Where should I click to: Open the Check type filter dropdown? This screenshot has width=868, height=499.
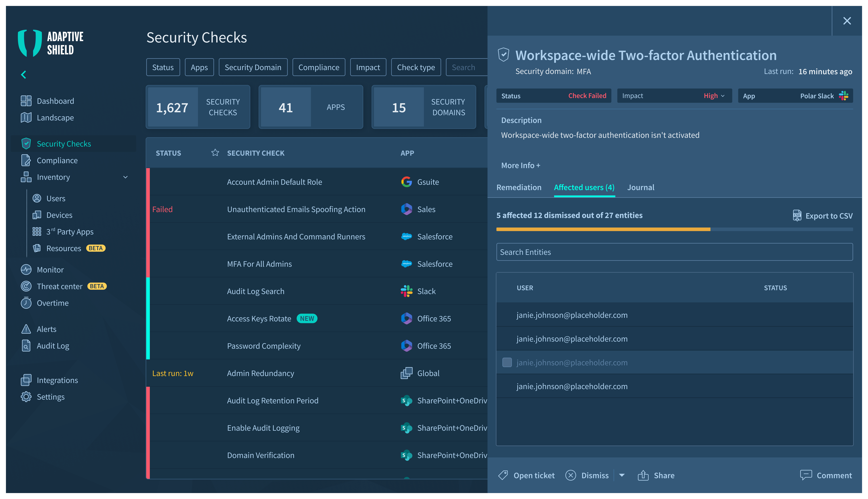416,67
